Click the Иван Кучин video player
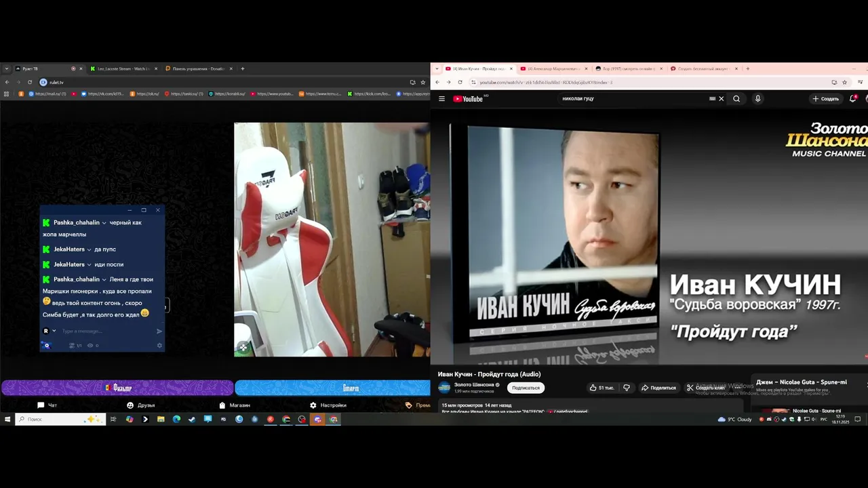The image size is (868, 488). [649, 237]
